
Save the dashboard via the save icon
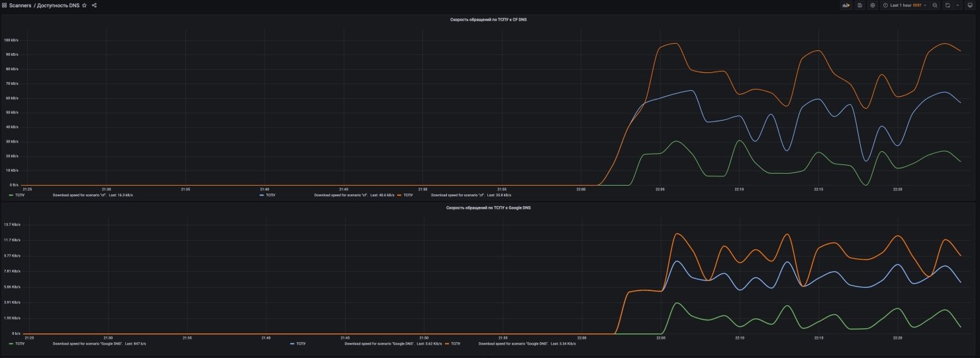coord(859,5)
